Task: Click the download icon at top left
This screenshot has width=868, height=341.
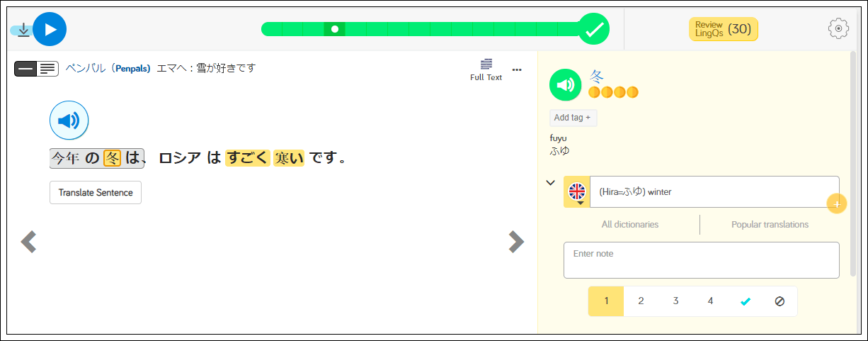Action: pyautogui.click(x=23, y=30)
